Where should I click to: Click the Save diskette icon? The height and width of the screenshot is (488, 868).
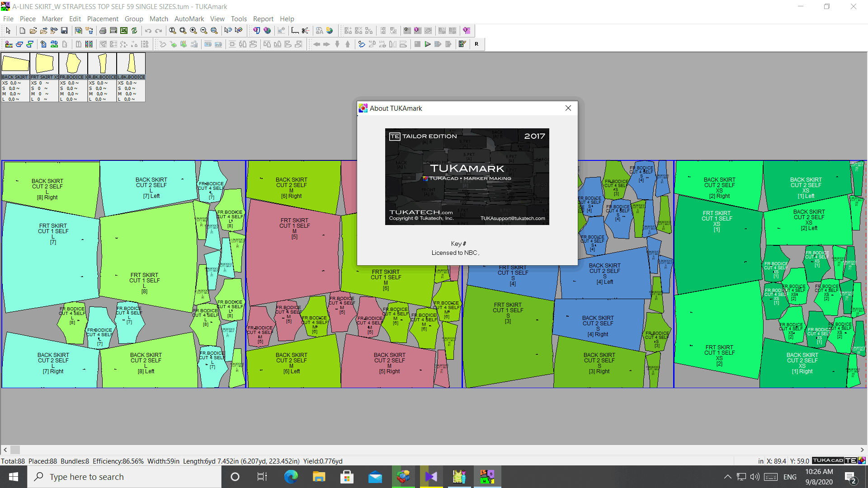64,31
